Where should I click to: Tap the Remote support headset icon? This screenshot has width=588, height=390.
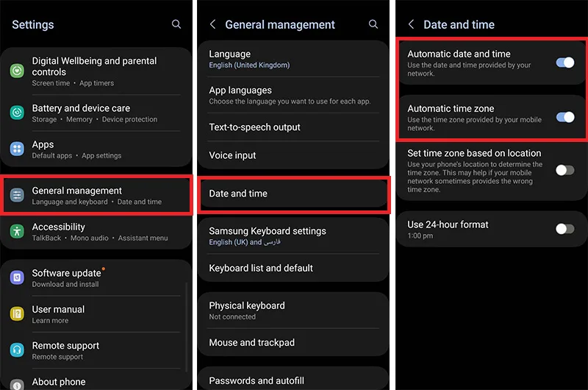pos(17,350)
